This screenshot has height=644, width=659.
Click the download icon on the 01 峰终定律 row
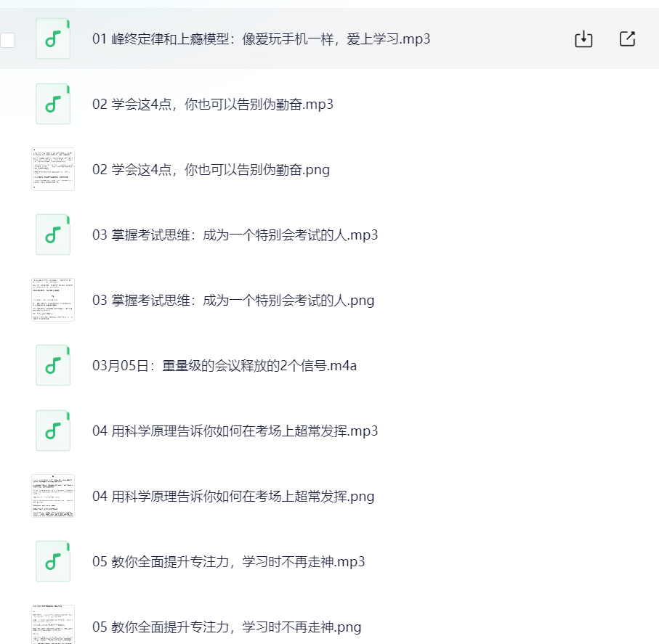point(583,39)
